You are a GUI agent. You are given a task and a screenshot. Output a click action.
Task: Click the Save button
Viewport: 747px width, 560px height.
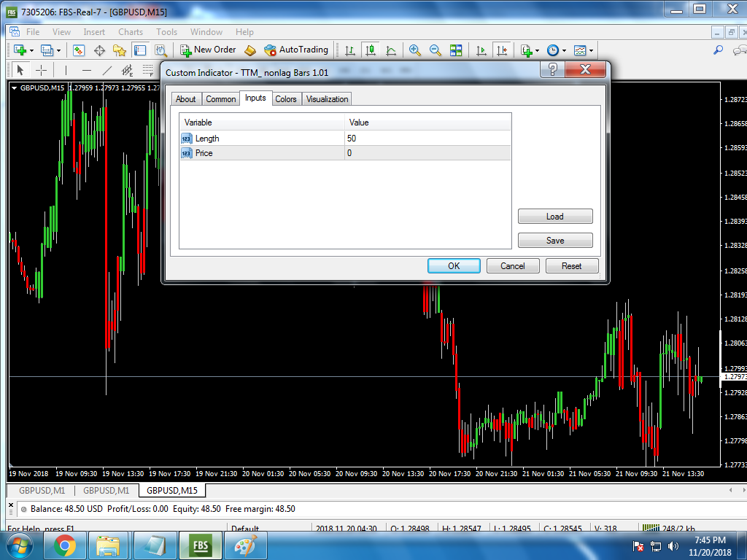(x=555, y=241)
